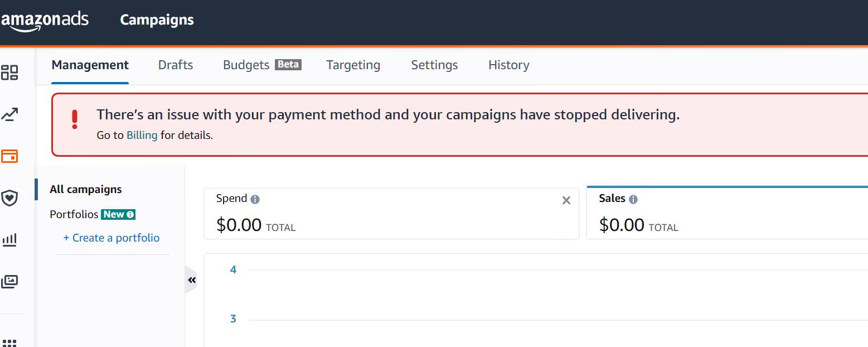868x347 pixels.
Task: Follow the Billing link in the alert
Action: click(142, 135)
